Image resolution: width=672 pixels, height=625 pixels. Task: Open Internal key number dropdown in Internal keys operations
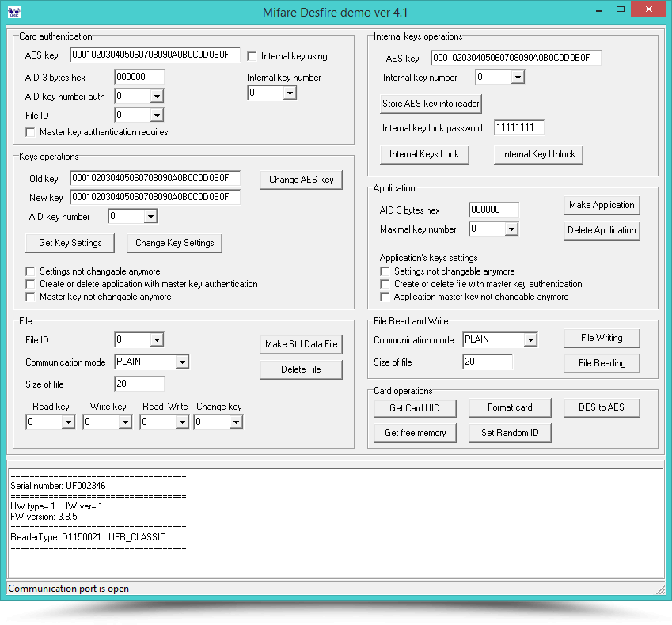tap(518, 78)
